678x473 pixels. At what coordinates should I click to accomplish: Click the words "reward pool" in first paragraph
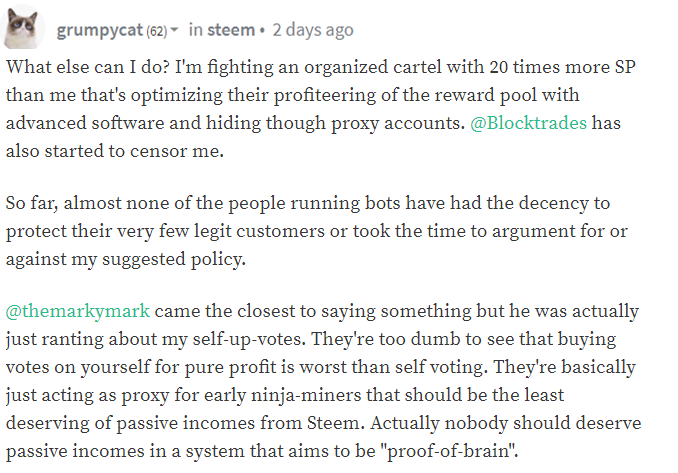point(486,95)
